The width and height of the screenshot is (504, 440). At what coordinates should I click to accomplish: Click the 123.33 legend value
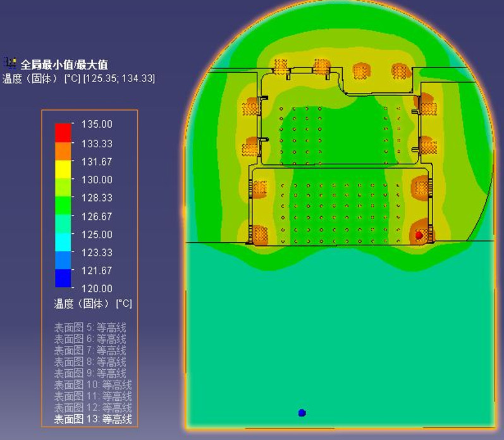click(x=97, y=252)
